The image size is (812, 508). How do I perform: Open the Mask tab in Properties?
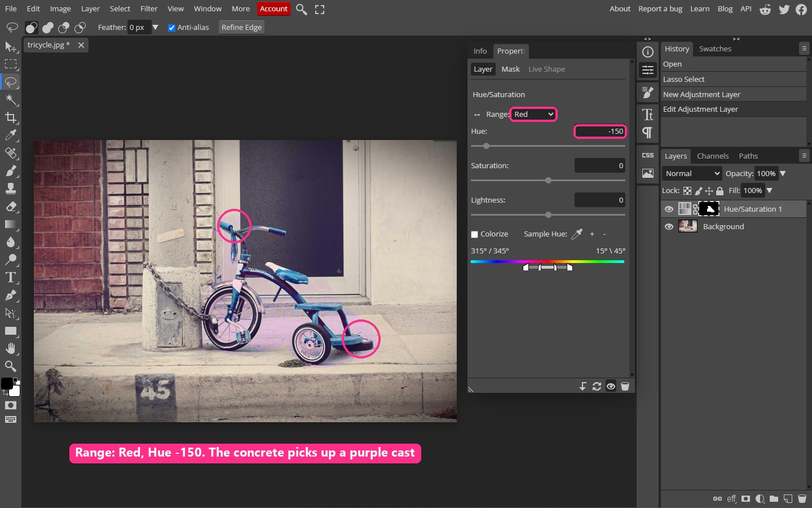(x=510, y=69)
